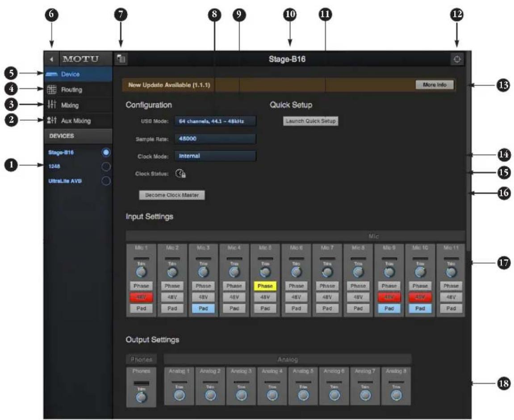Open the USB Mode dropdown
This screenshot has width=514, height=420.
pyautogui.click(x=215, y=122)
